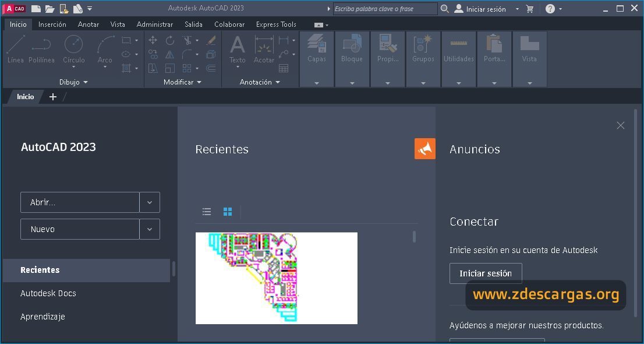Image resolution: width=644 pixels, height=344 pixels.
Task: Expand the Nuevo dropdown arrow
Action: pos(150,229)
